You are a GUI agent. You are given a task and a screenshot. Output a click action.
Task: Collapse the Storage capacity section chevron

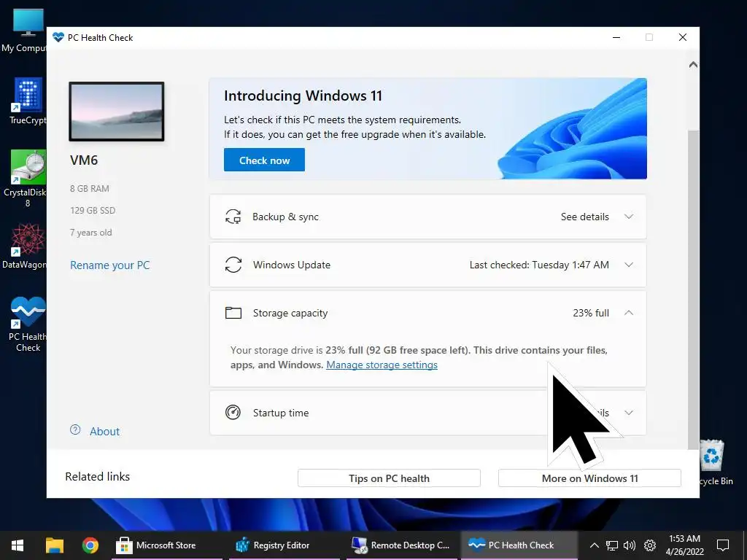pyautogui.click(x=629, y=312)
